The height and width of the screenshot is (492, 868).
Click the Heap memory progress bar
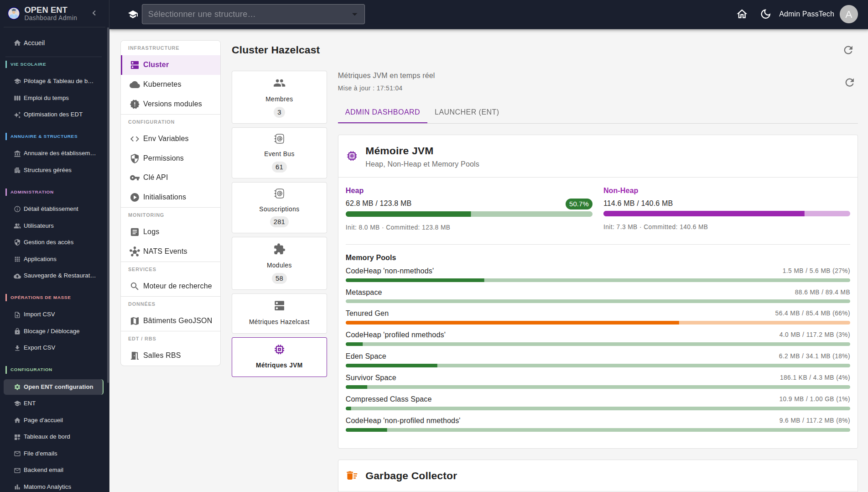click(469, 214)
